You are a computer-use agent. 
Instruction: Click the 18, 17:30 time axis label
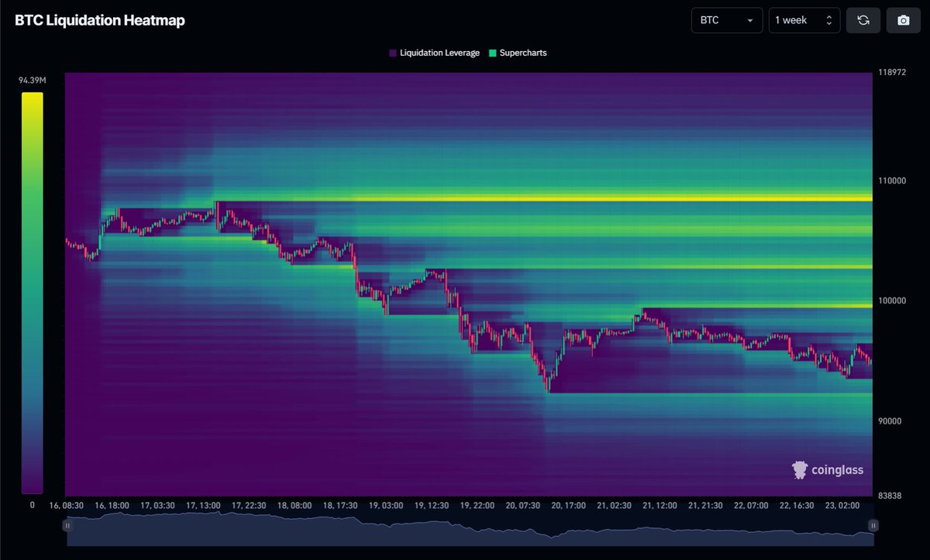coord(341,505)
